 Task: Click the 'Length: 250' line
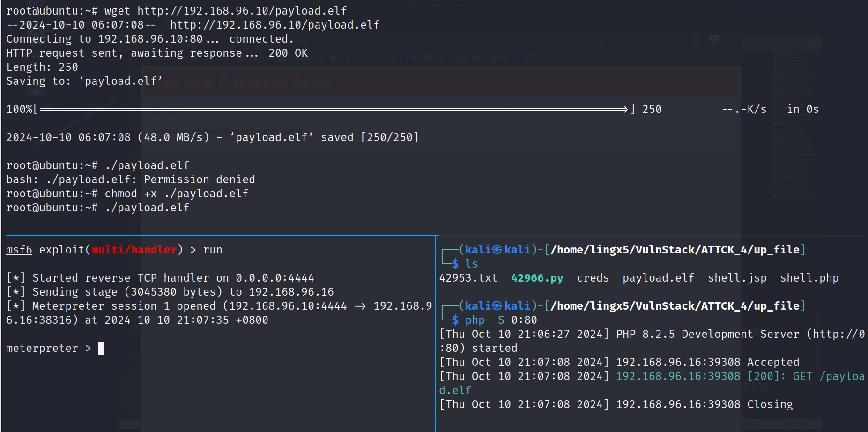(42, 67)
